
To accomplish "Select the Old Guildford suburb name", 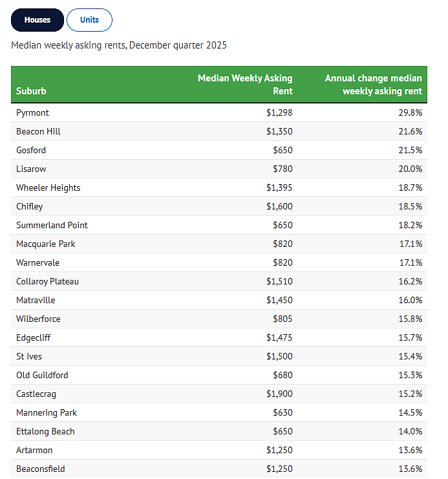I will coord(42,375).
